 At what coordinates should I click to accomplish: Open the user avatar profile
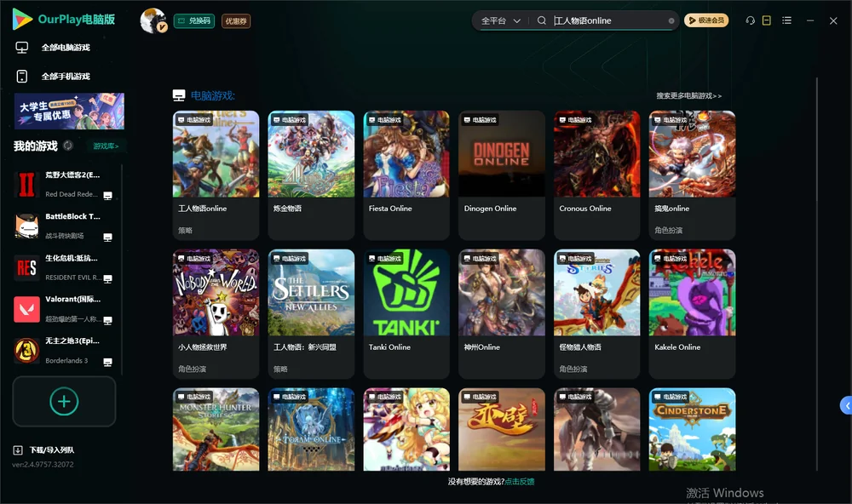pyautogui.click(x=153, y=20)
